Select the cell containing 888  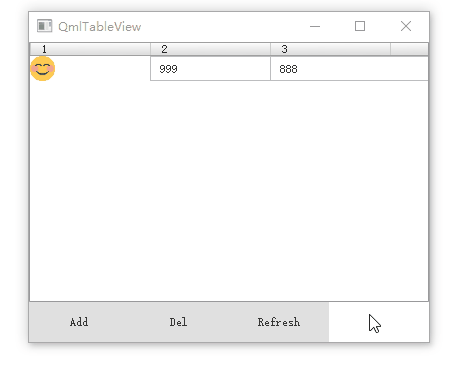[349, 69]
